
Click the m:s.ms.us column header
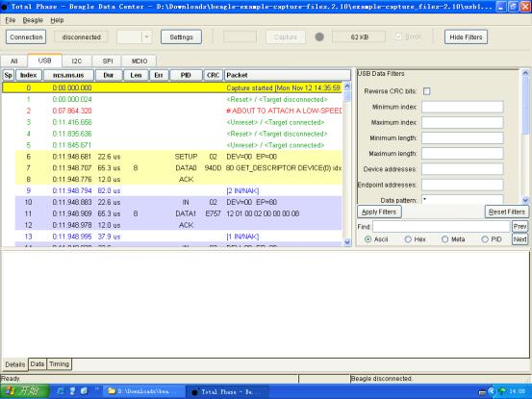tap(68, 75)
